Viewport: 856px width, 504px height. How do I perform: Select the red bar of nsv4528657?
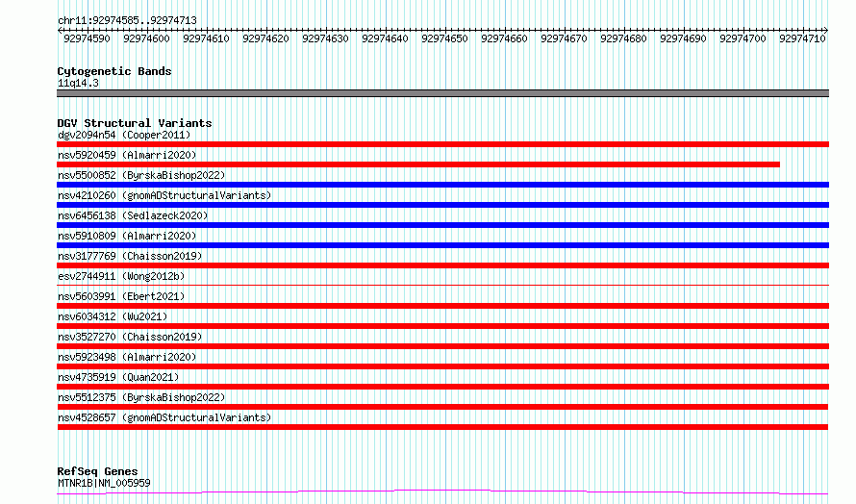pos(442,427)
